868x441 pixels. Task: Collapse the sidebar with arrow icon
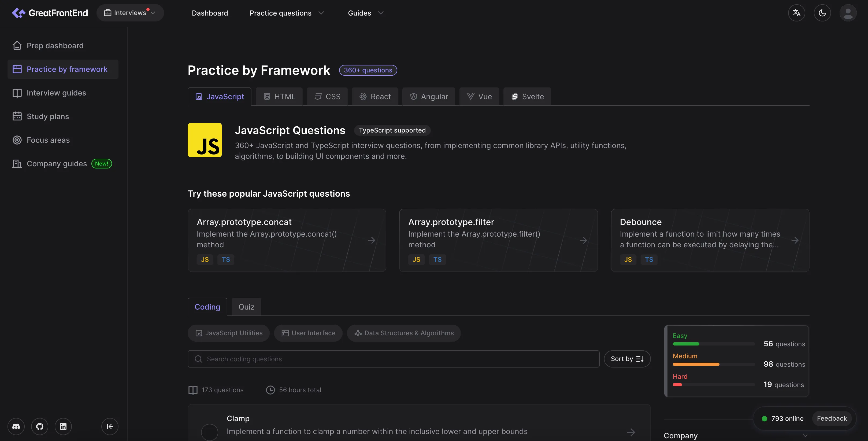110,427
